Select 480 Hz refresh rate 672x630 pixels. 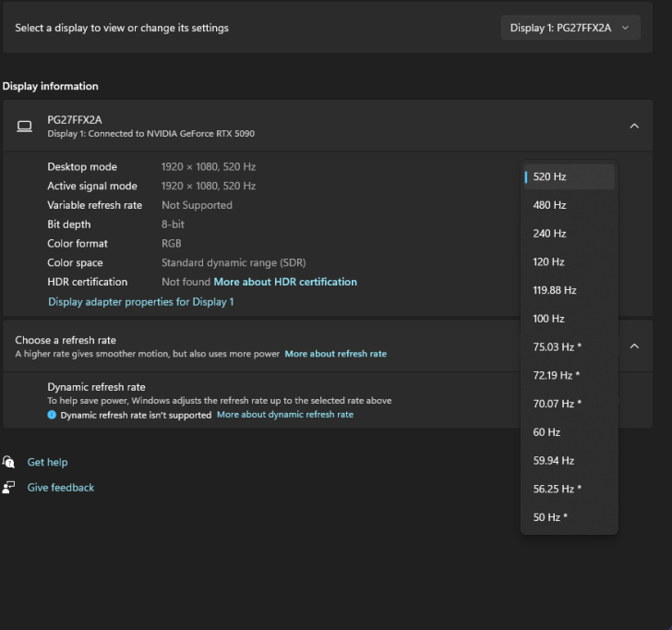570,205
